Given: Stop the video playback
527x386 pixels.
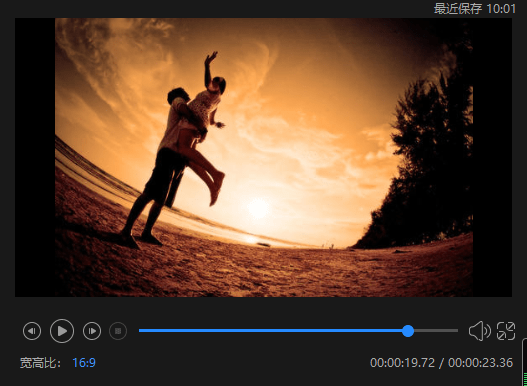Looking at the screenshot, I should point(118,331).
